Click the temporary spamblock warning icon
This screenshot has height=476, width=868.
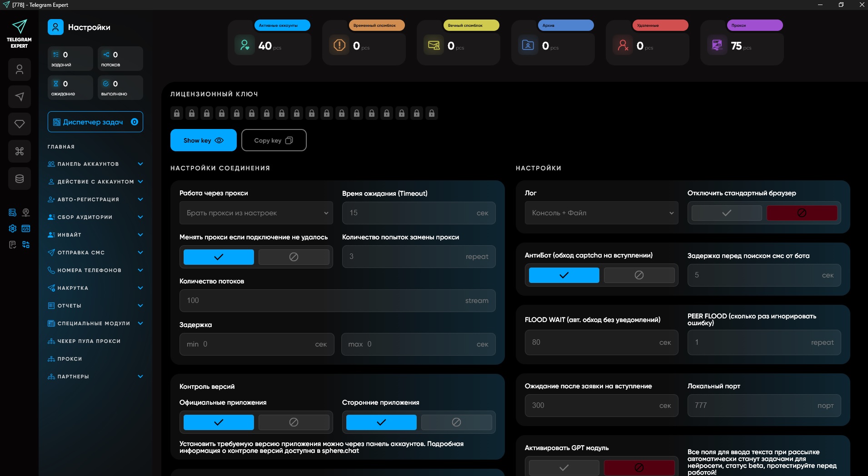click(339, 45)
